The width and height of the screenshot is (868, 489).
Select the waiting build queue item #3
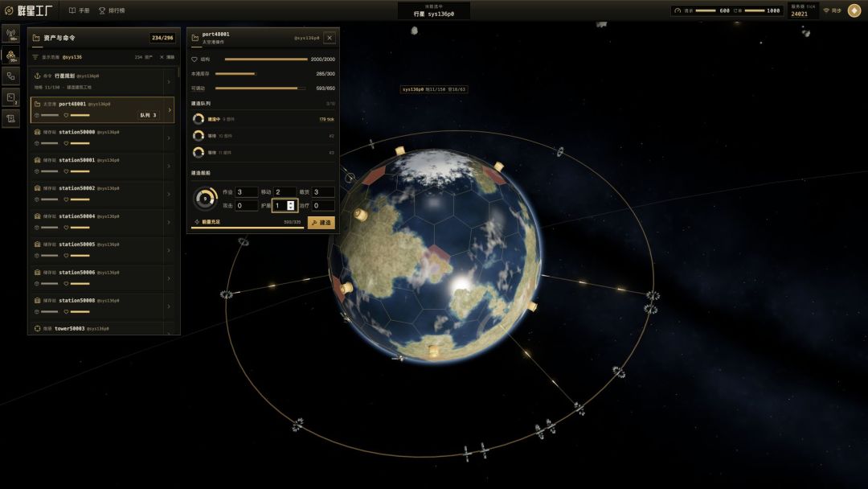point(263,152)
